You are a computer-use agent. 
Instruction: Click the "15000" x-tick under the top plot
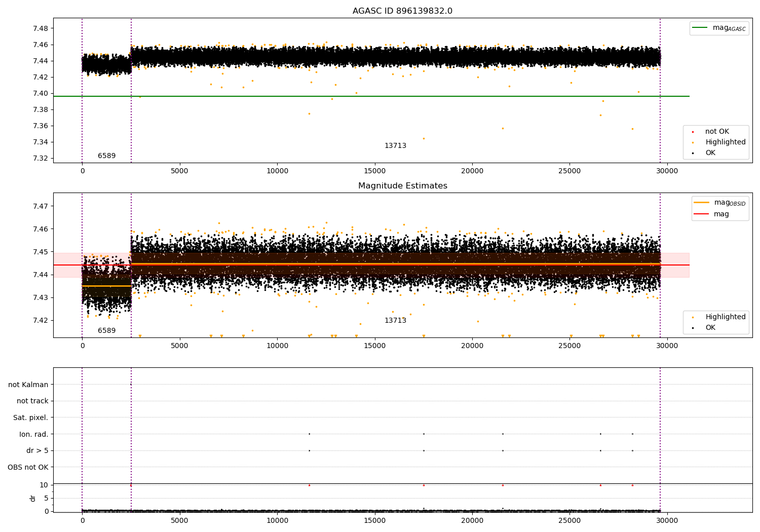[x=374, y=171]
